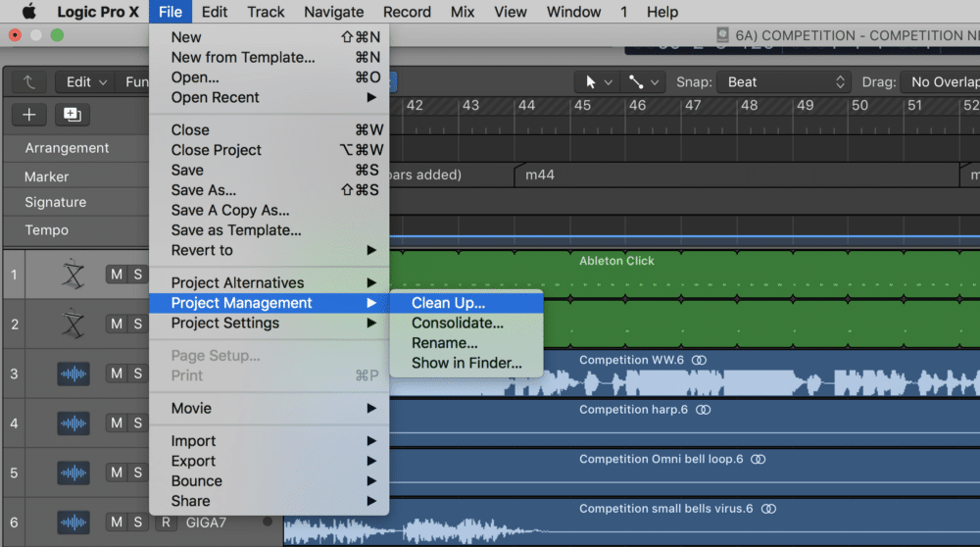Select Save as Template…
Image resolution: width=980 pixels, height=547 pixels.
tap(269, 230)
